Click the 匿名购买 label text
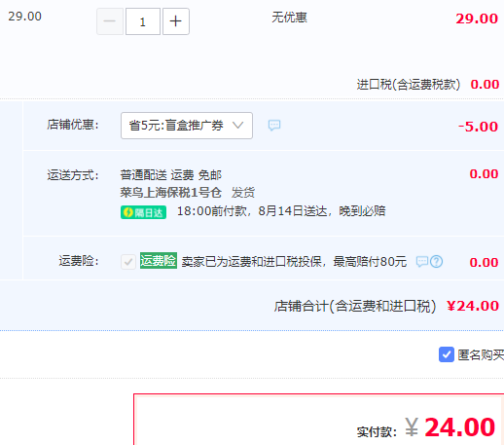This screenshot has width=504, height=445. 481,354
